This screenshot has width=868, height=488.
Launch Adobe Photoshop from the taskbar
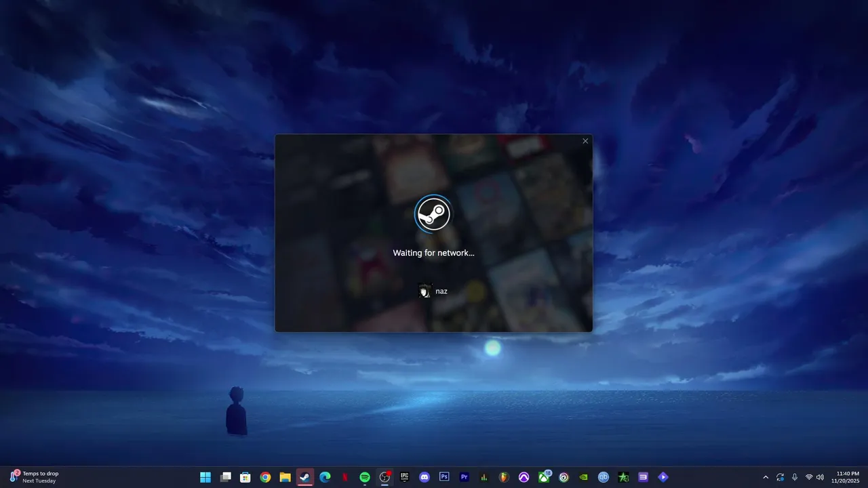[444, 477]
